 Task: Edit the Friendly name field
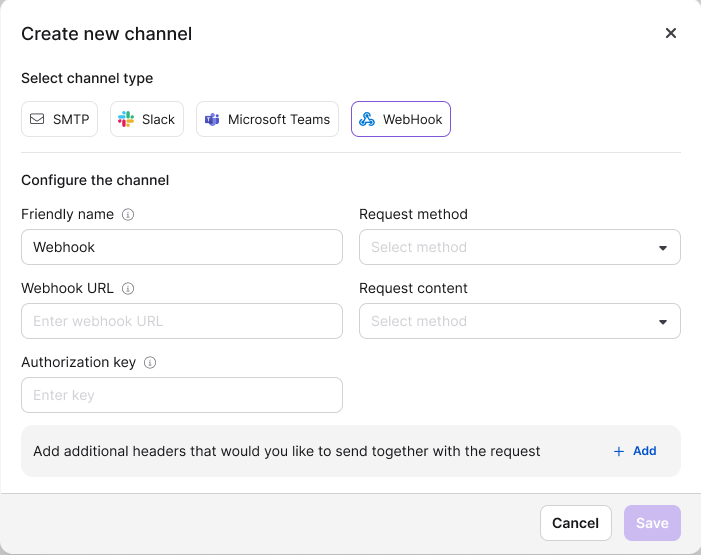pos(182,247)
